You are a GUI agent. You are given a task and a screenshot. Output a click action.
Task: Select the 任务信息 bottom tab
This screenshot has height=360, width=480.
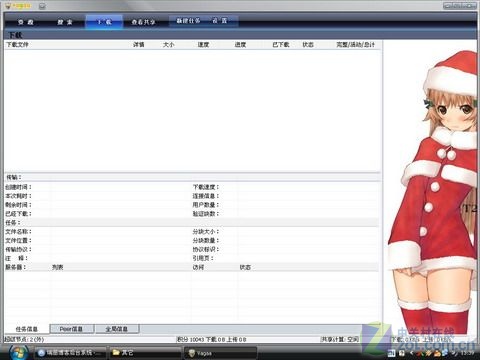point(27,329)
